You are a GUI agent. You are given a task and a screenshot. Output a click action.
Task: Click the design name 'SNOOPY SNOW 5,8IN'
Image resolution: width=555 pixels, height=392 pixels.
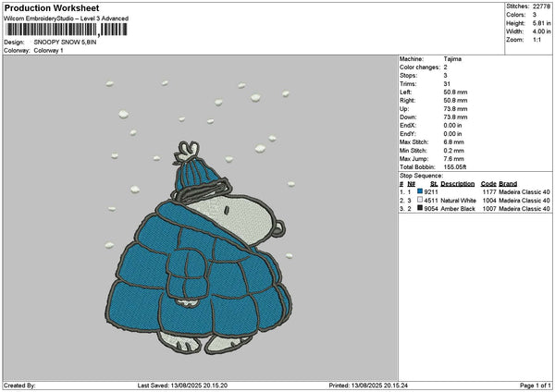point(65,43)
